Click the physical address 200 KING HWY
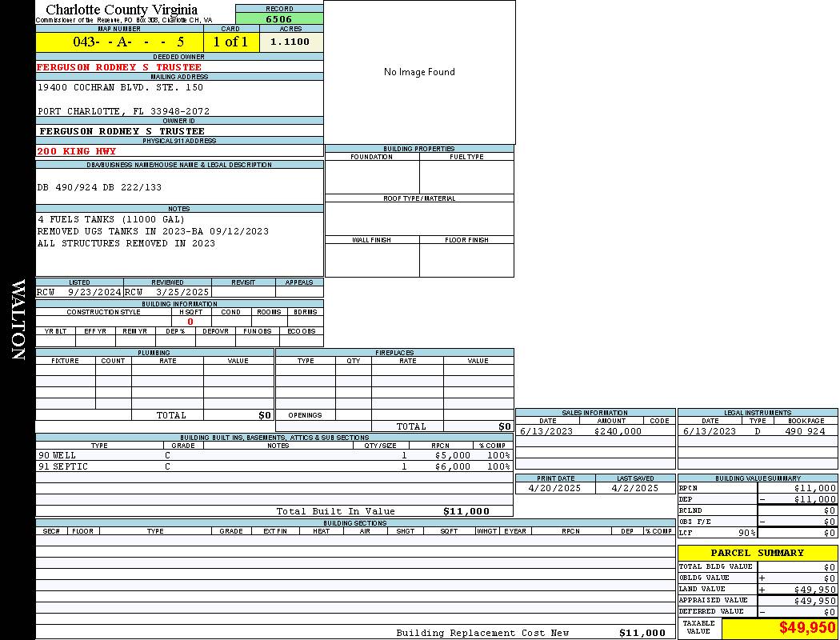The image size is (840, 640). click(x=77, y=151)
